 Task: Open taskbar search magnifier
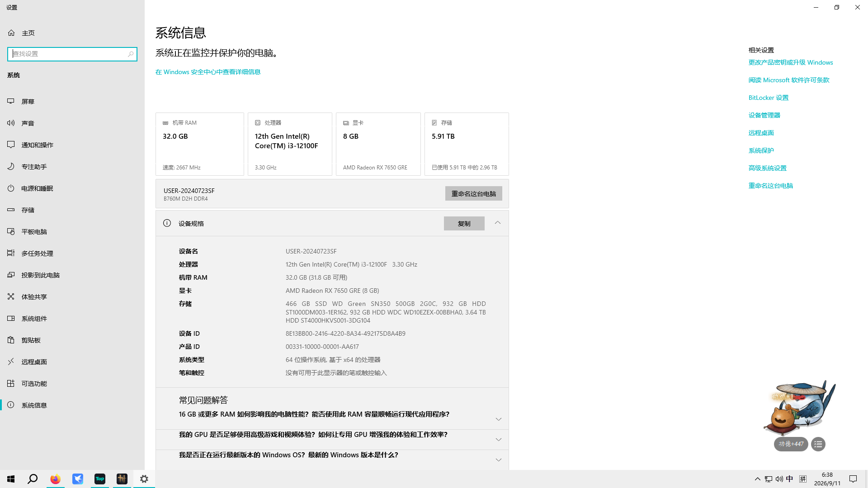pos(33,479)
